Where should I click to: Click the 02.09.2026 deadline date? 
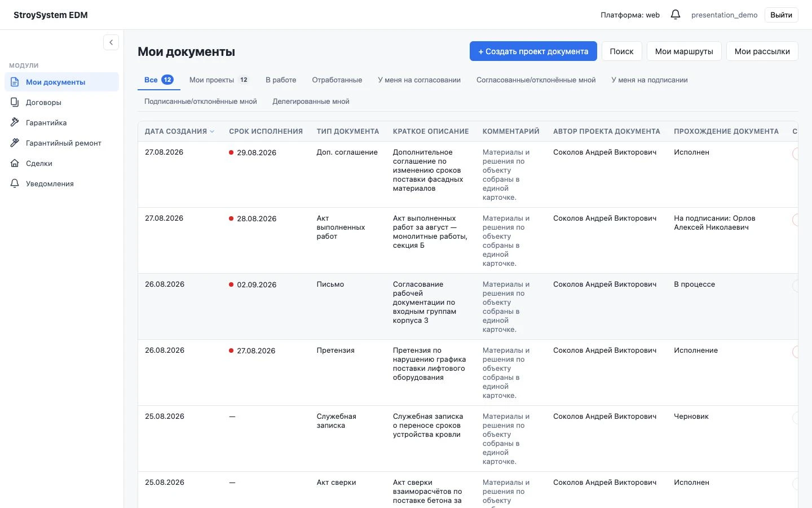tap(257, 284)
